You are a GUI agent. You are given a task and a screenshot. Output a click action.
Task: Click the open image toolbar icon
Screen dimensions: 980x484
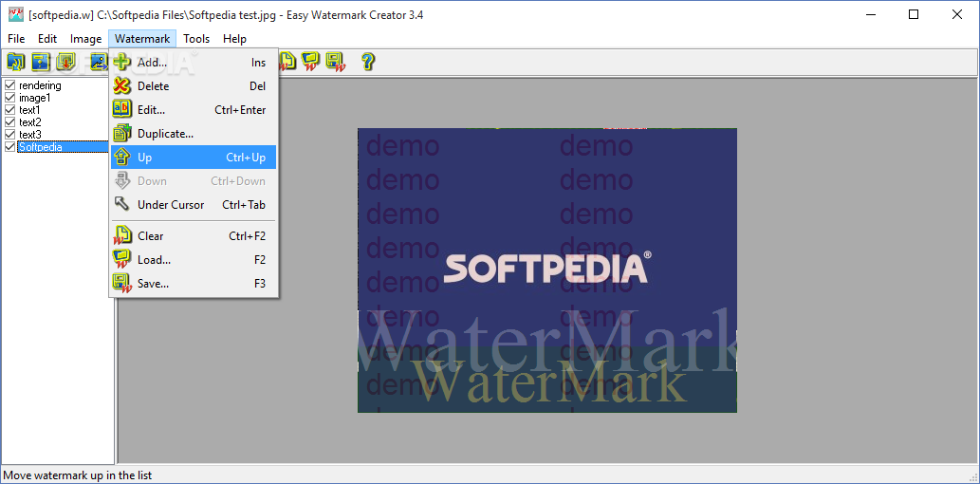tap(15, 62)
